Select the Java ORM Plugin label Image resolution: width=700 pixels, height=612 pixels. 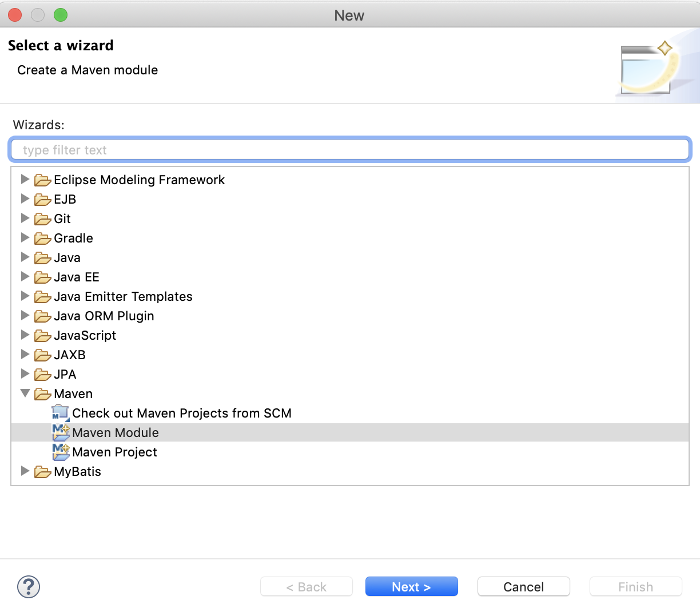pyautogui.click(x=104, y=316)
